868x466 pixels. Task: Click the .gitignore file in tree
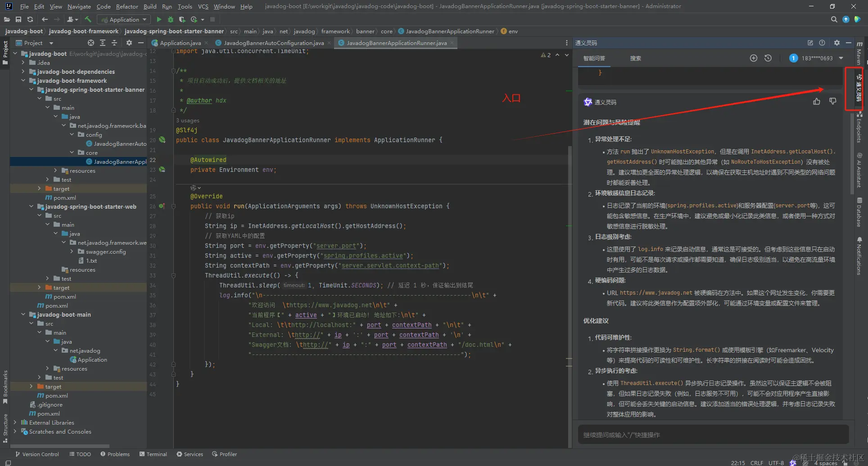[x=46, y=404]
